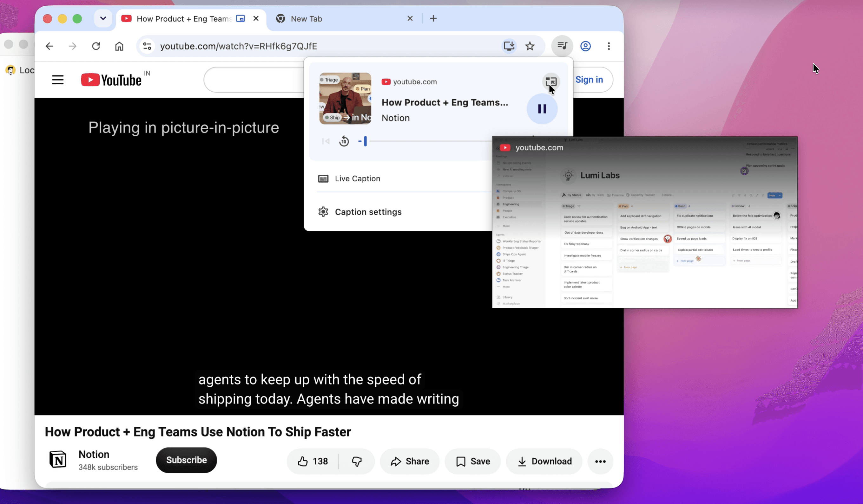Click the background window's avatar icon
863x504 pixels.
click(10, 70)
